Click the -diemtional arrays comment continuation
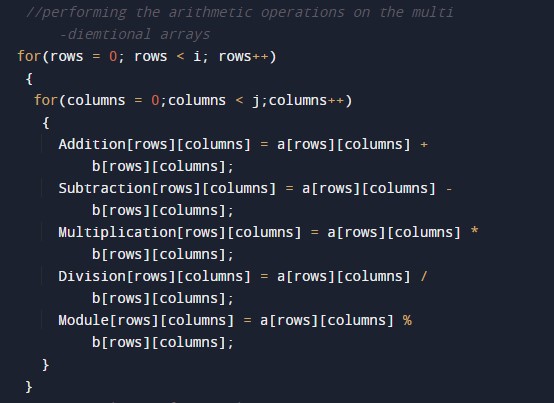 click(x=135, y=35)
